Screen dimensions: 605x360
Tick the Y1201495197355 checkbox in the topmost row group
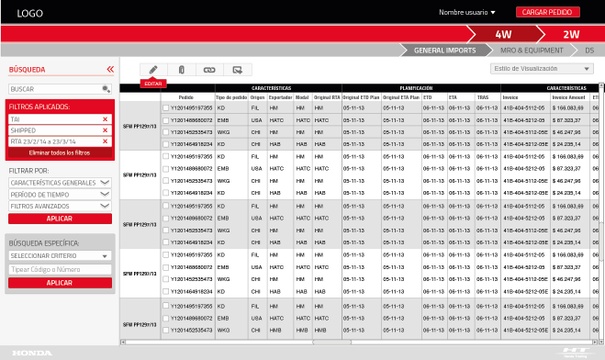[x=166, y=108]
